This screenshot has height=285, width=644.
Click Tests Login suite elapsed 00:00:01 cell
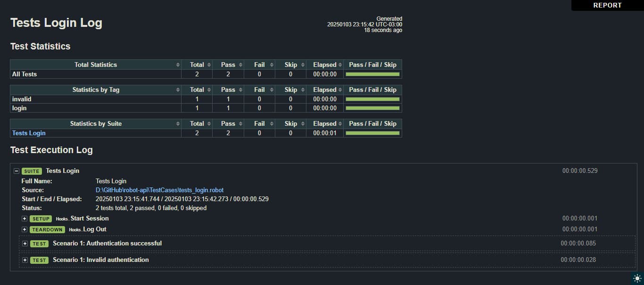click(x=325, y=133)
